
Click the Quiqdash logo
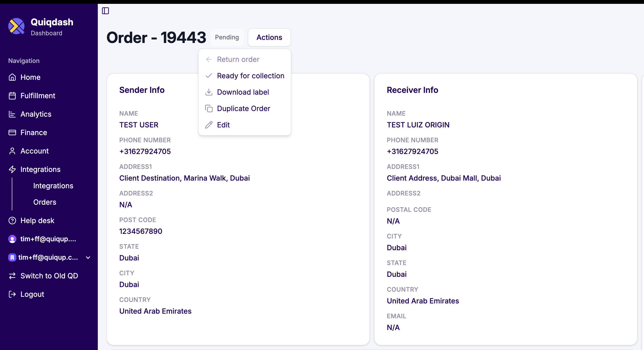coord(16,26)
